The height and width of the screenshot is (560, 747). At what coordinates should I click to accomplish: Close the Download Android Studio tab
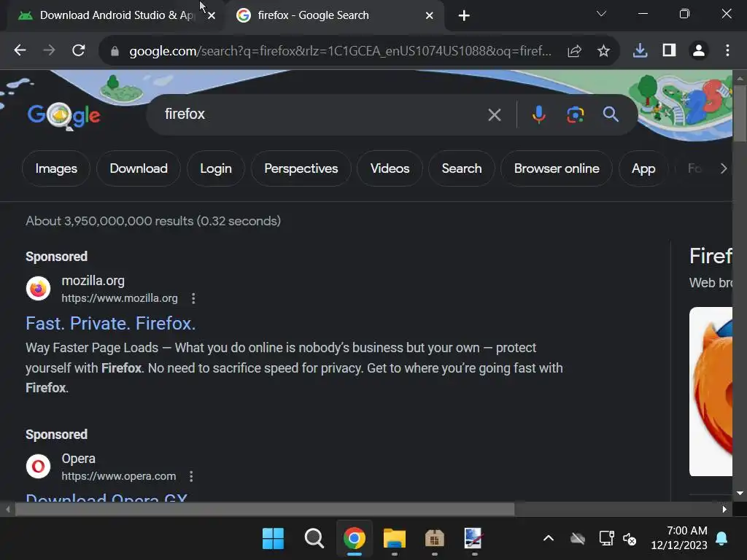(212, 16)
